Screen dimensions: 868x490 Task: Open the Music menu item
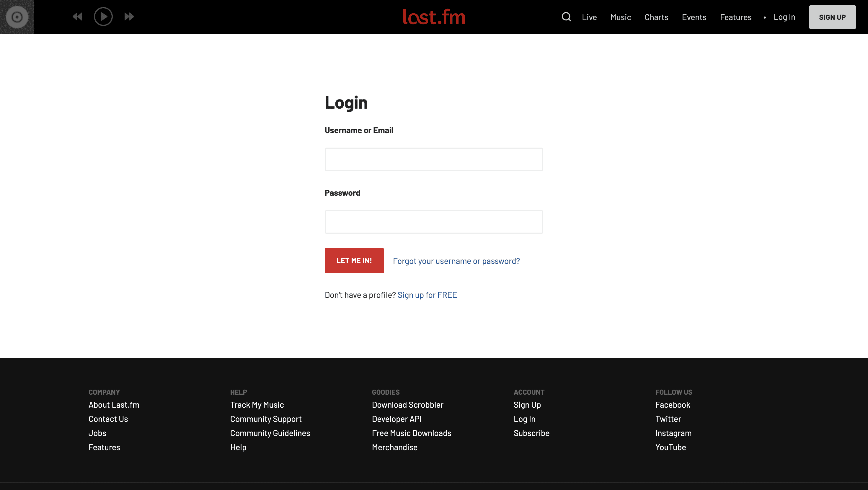620,17
